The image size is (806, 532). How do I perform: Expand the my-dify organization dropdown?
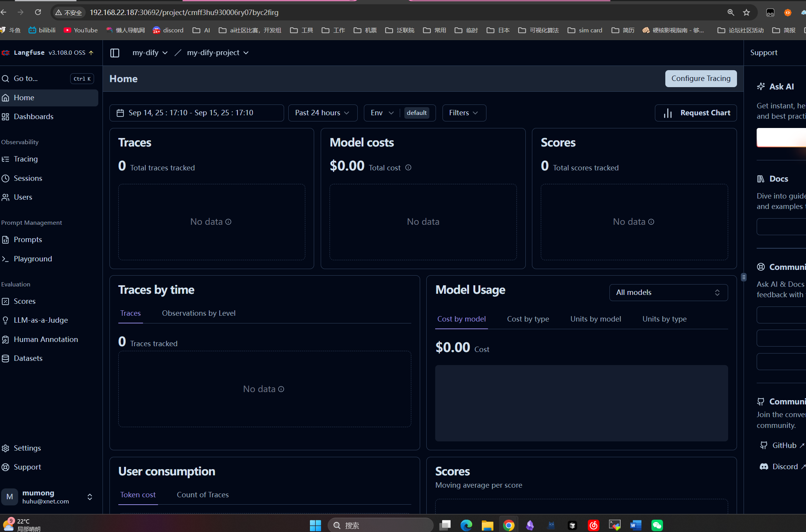coord(150,53)
